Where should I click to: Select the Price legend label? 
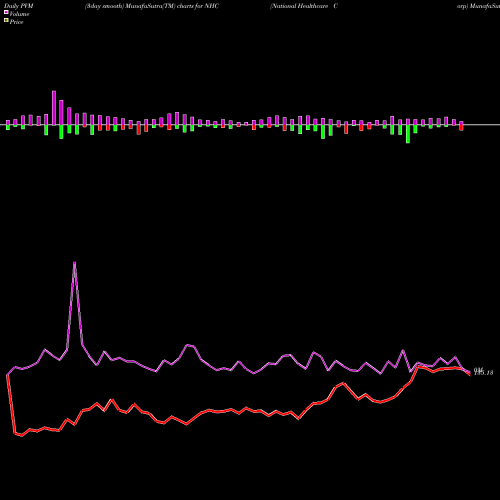[16, 22]
